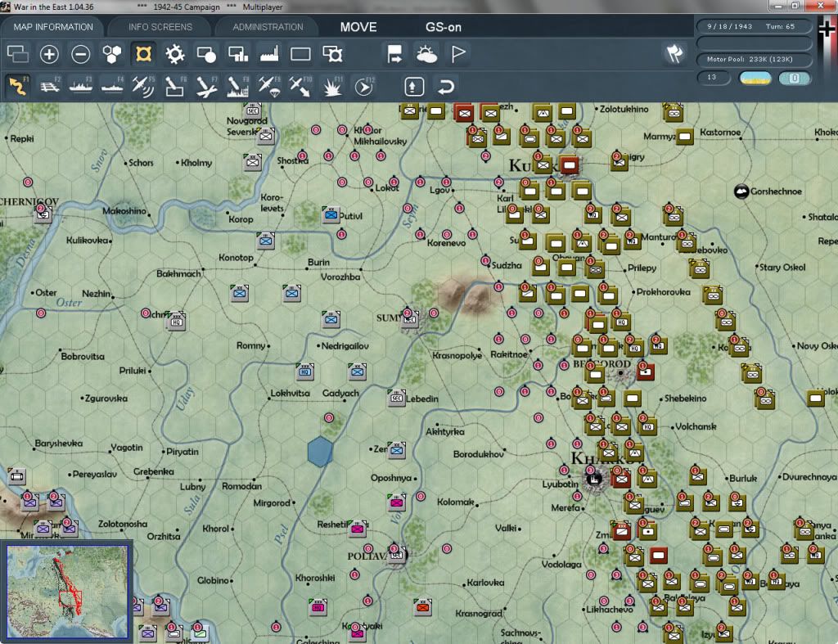Open the INFO SCREENS tab
Image resolution: width=838 pixels, height=644 pixels.
point(160,27)
